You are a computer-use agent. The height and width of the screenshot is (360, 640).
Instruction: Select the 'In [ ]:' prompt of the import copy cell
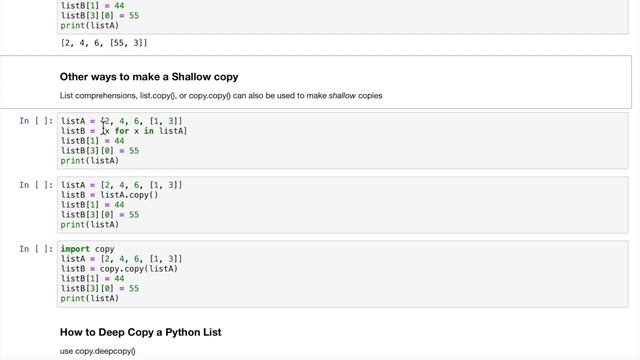36,249
